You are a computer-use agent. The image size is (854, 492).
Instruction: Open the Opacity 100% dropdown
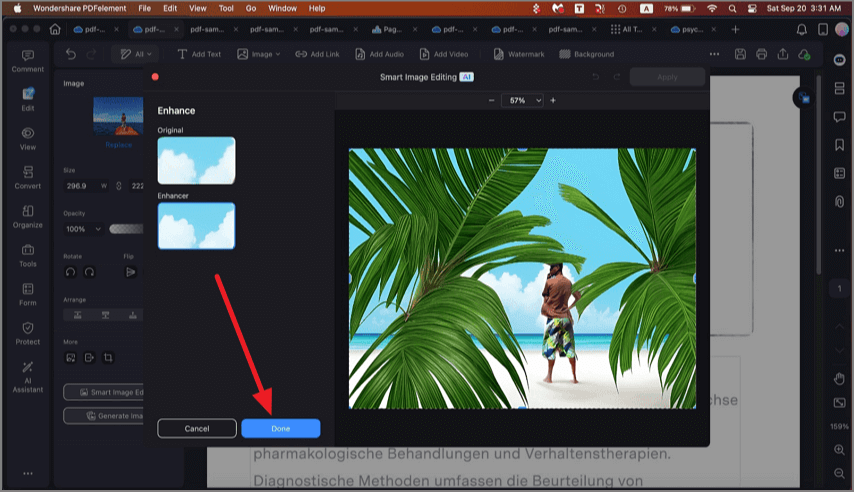click(82, 229)
